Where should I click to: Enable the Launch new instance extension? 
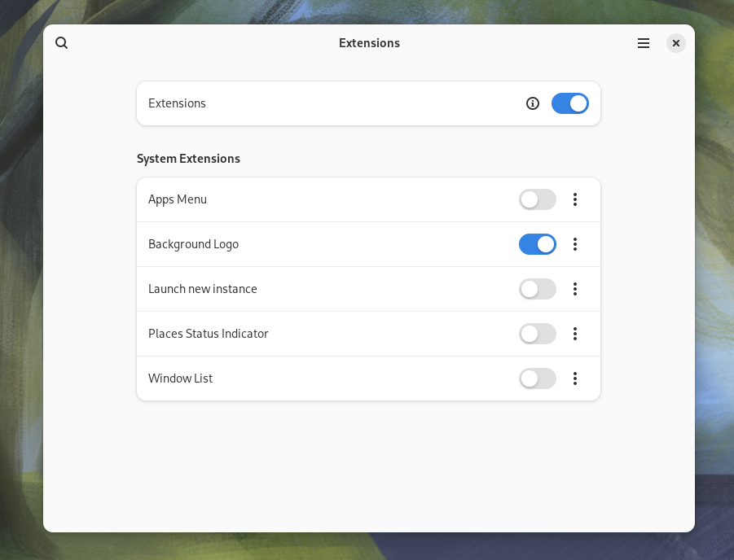[538, 289]
